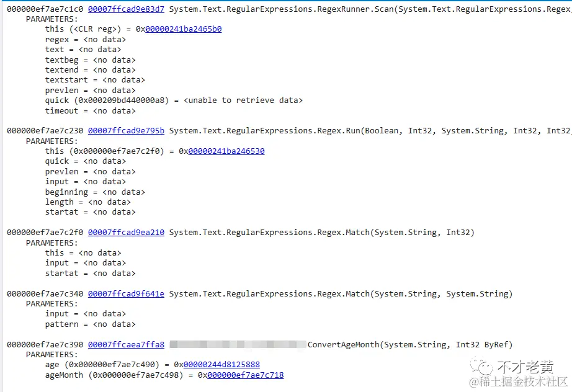This screenshot has width=572, height=392.
Task: Click the ageMonth value link 000000ef7ae7c718
Action: pyautogui.click(x=246, y=375)
